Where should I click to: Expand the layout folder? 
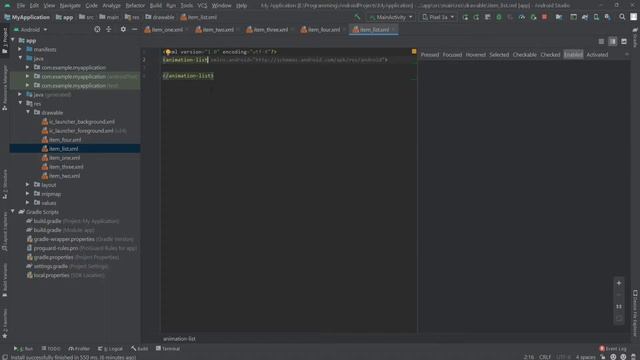[28, 184]
